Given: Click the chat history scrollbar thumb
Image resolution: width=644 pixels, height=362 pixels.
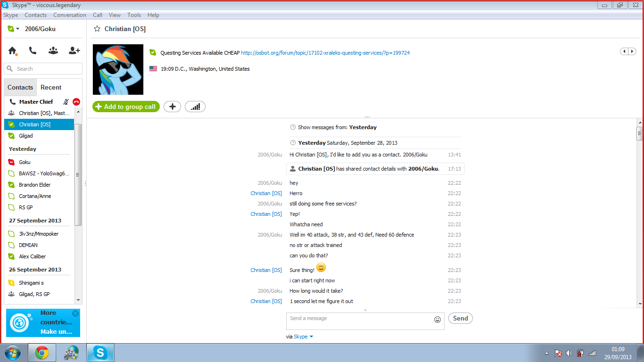Looking at the screenshot, I should [x=640, y=133].
